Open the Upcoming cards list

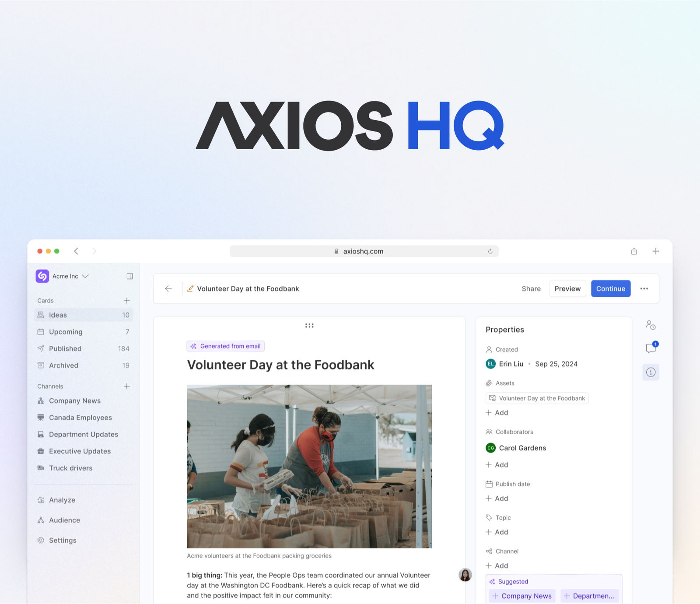[84, 332]
